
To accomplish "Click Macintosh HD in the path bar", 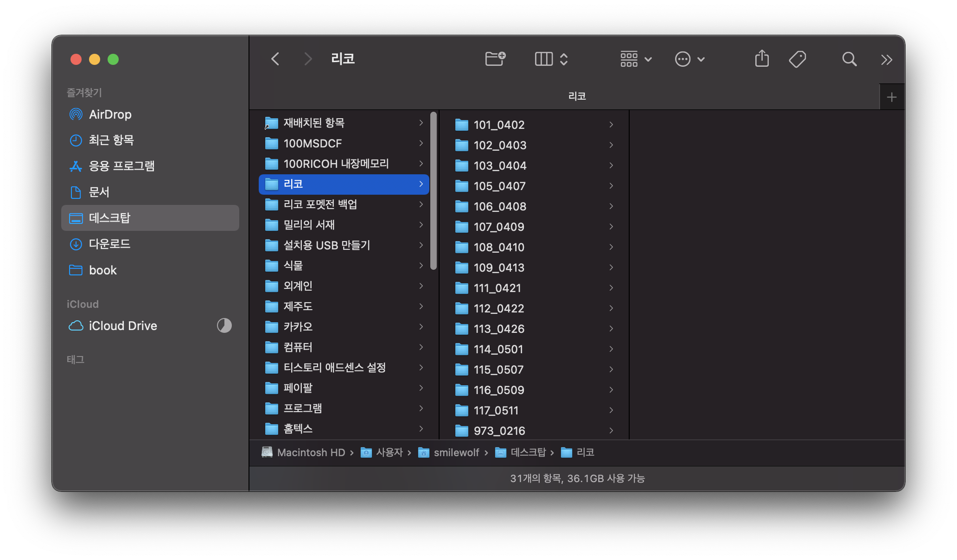I will [311, 452].
